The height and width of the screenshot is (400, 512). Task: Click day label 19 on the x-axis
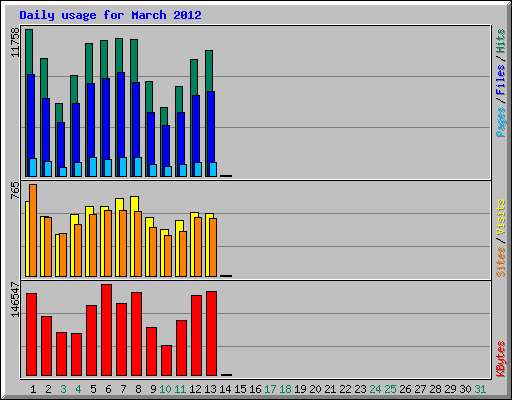pyautogui.click(x=300, y=389)
